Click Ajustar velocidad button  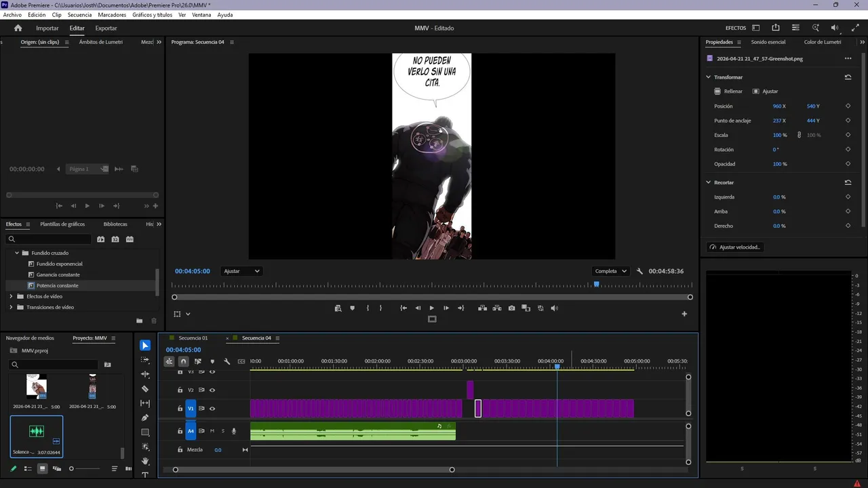[x=734, y=247]
